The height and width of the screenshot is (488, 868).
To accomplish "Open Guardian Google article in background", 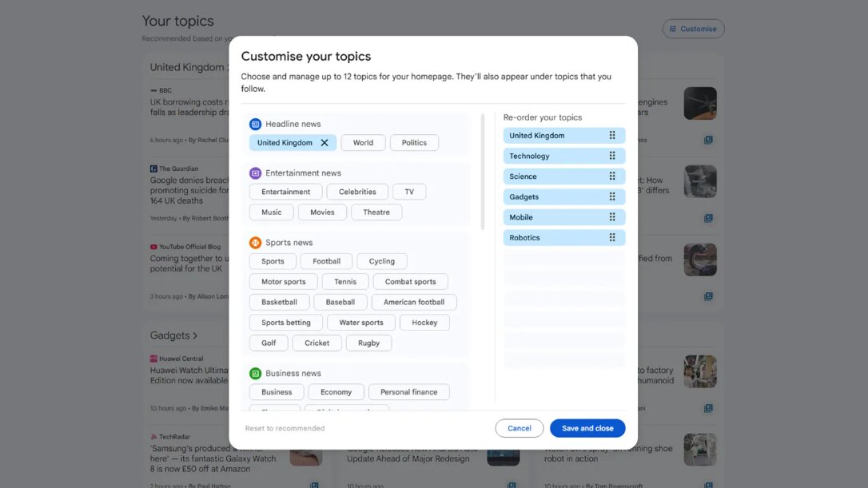I will [189, 190].
